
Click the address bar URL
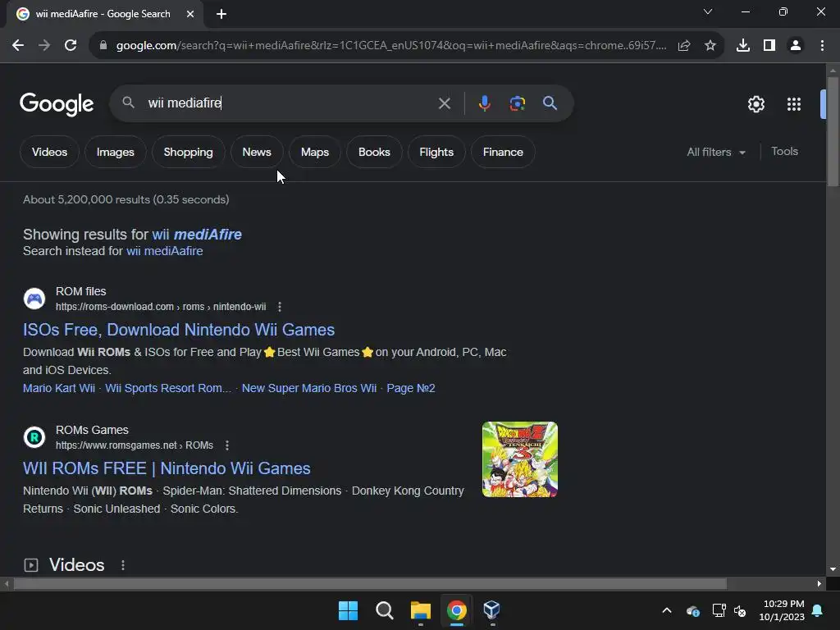391,46
